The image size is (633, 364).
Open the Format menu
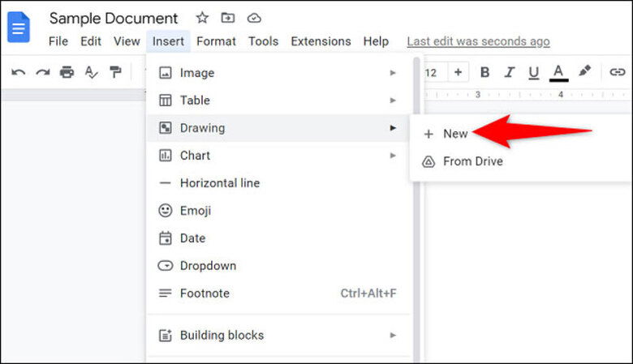pos(216,41)
